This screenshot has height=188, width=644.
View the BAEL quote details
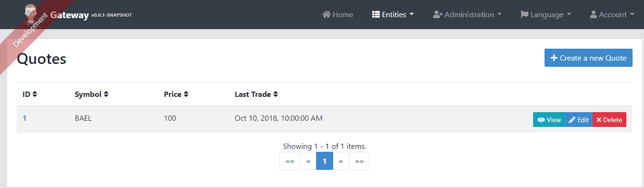pos(549,120)
